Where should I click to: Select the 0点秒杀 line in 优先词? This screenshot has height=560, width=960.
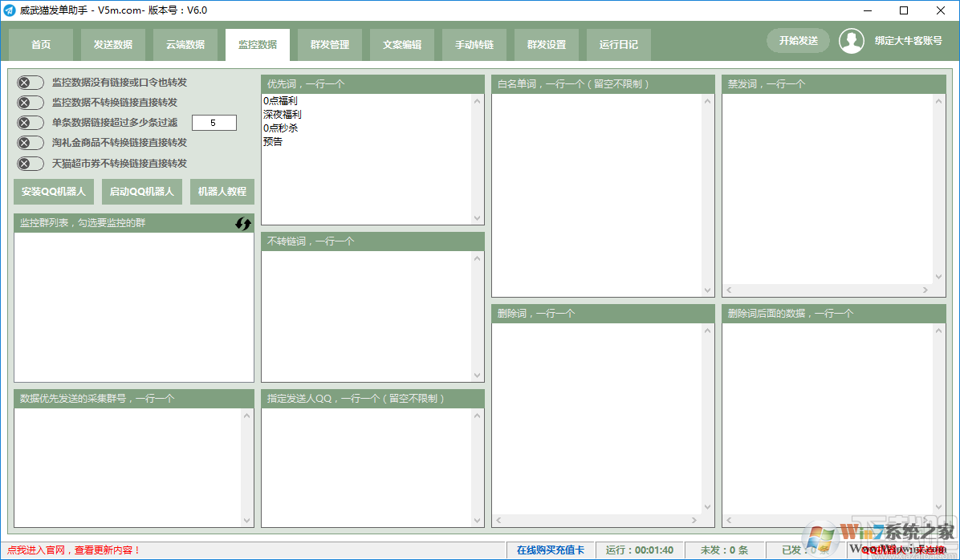[281, 128]
